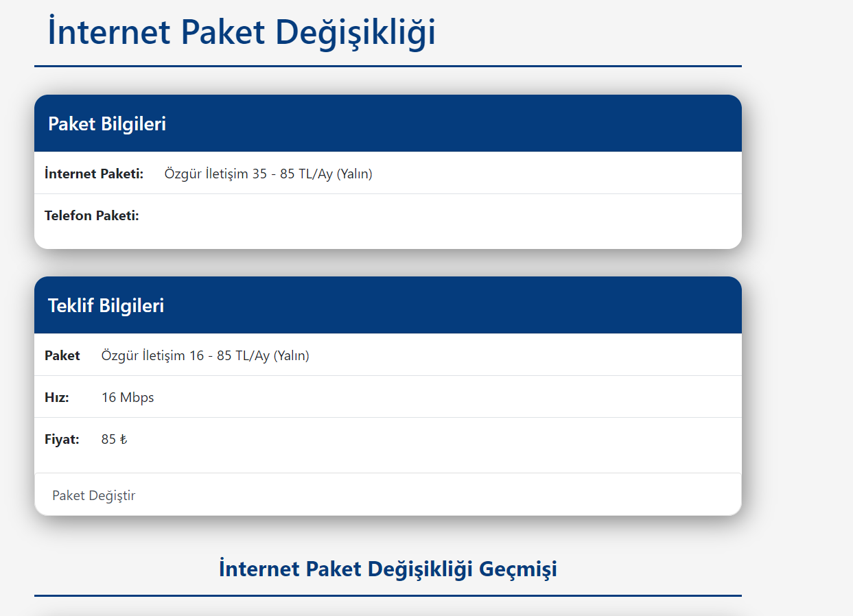Click the Paket Değiştir button

[94, 495]
